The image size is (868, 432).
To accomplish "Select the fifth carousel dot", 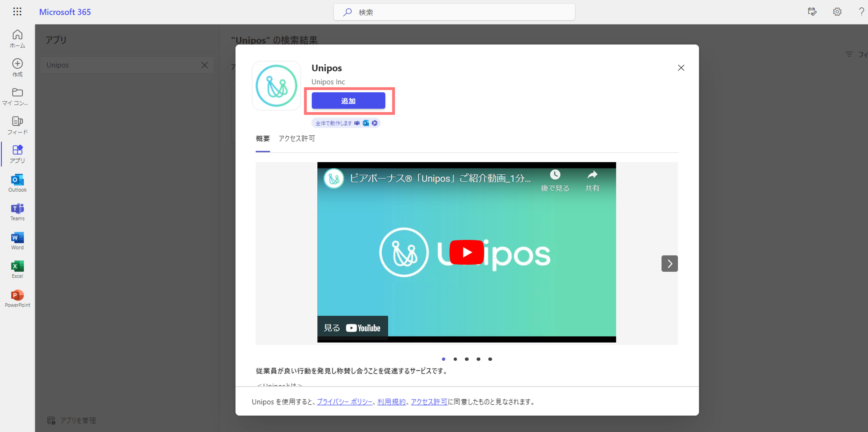I will 490,359.
